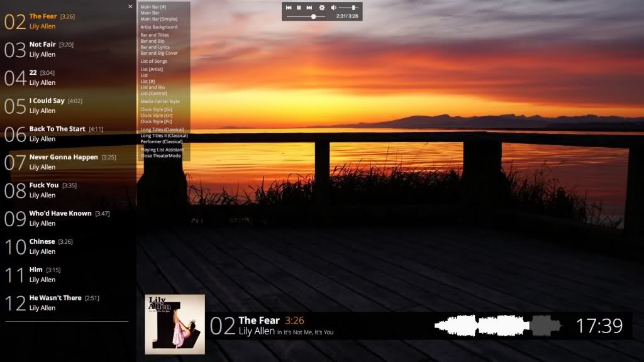Play track 02 'The Fear' in playlist

pos(68,21)
